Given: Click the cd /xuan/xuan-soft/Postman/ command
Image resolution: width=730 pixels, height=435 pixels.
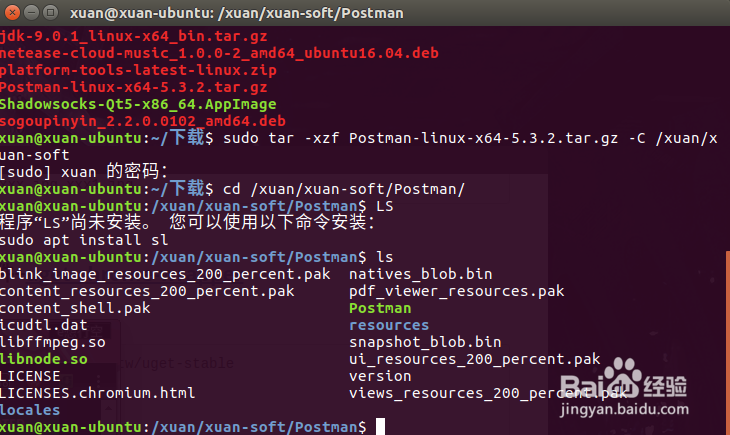Looking at the screenshot, I should pos(344,189).
